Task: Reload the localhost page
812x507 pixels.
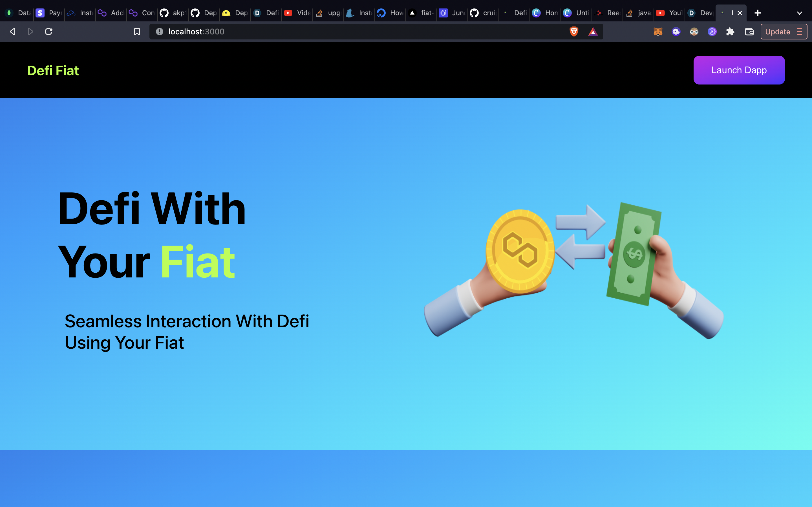Action: point(49,32)
